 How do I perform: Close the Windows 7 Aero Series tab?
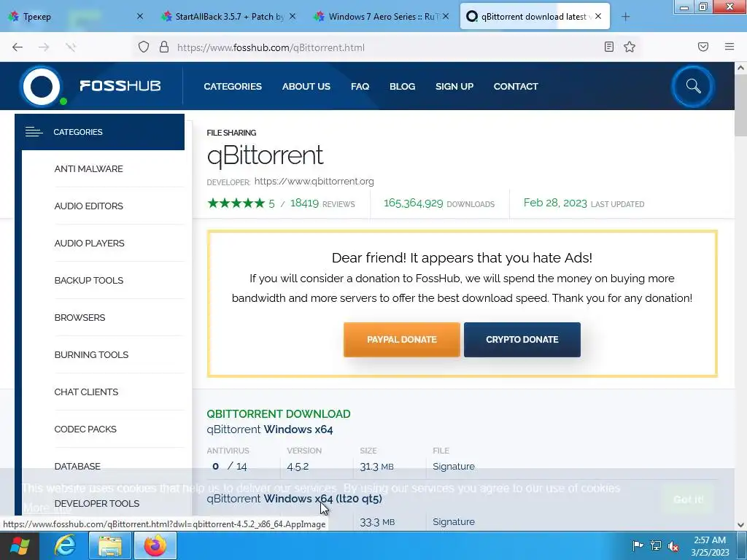pyautogui.click(x=446, y=16)
